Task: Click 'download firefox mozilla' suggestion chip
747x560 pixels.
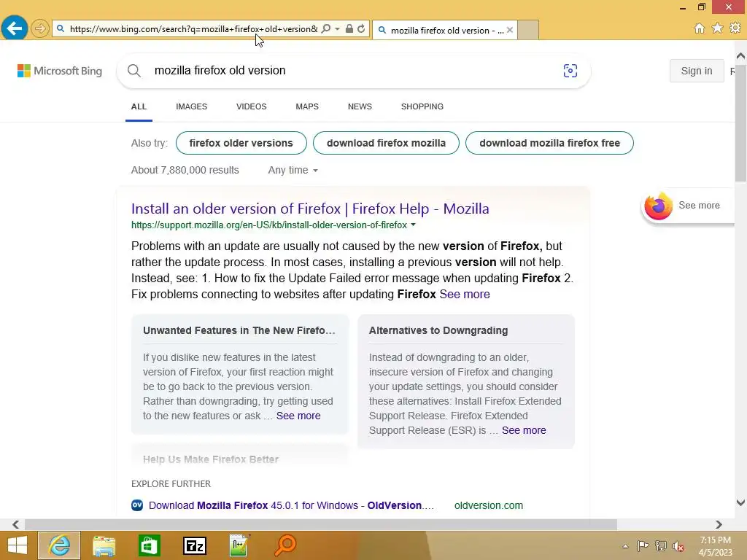Action: pos(386,143)
